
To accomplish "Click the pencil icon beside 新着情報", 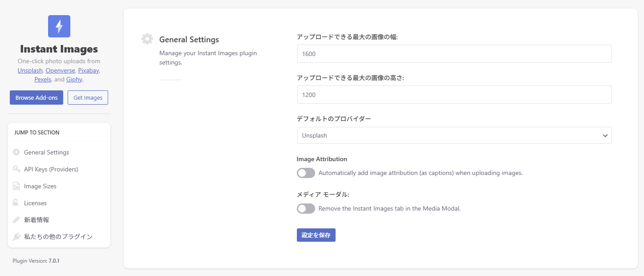I will click(x=16, y=220).
